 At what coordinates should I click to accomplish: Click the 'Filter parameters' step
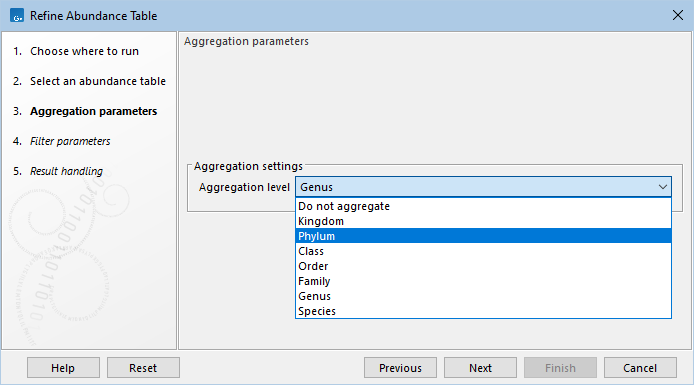70,142
